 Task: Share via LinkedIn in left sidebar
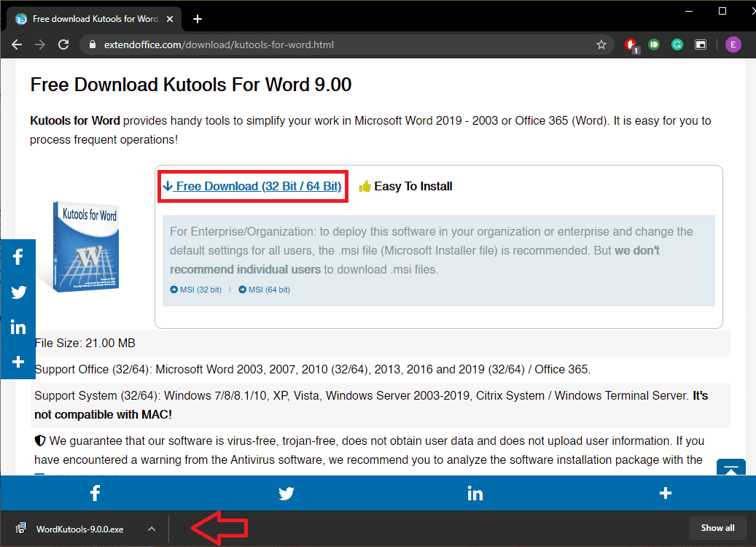18,327
